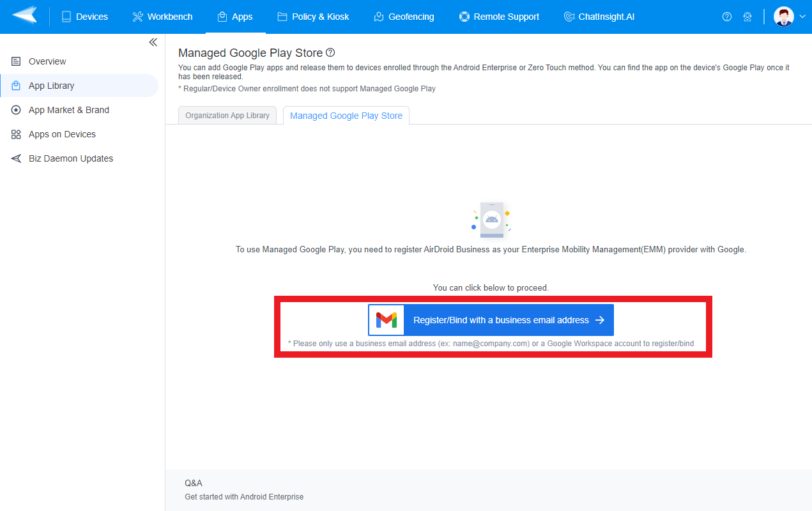Screen dimensions: 812x511
Task: Click Register/Bind with a business email address
Action: click(x=491, y=320)
